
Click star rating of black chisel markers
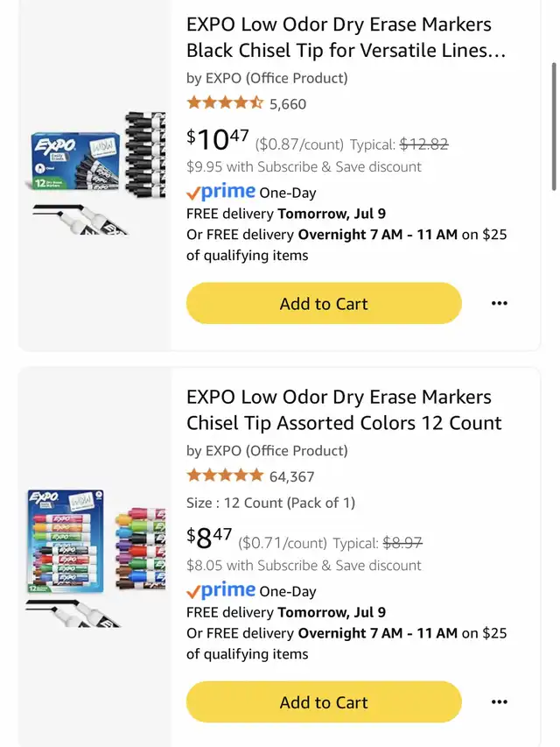225,103
